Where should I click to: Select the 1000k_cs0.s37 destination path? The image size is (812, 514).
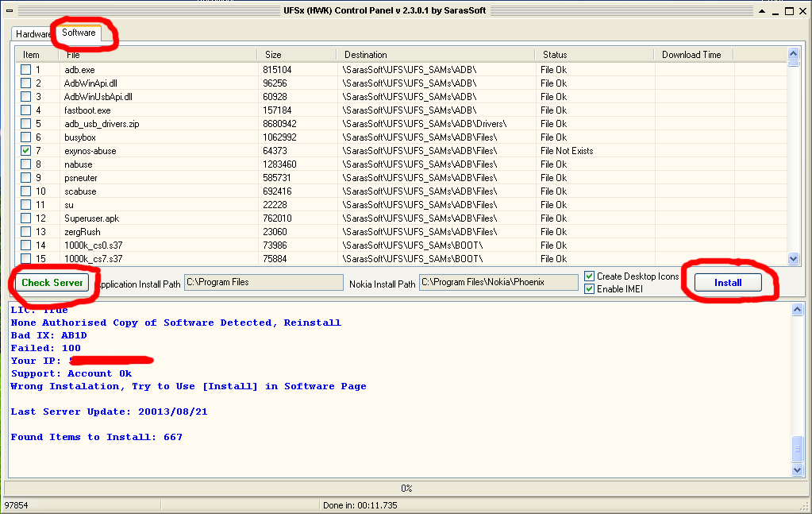click(412, 245)
